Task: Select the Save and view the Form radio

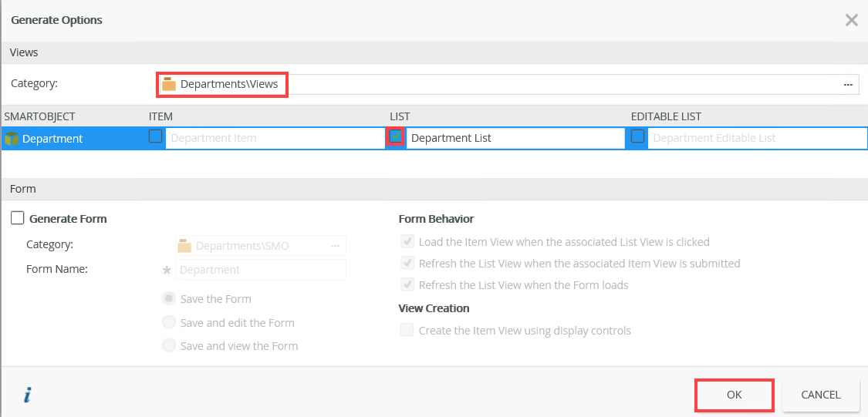Action: [168, 346]
